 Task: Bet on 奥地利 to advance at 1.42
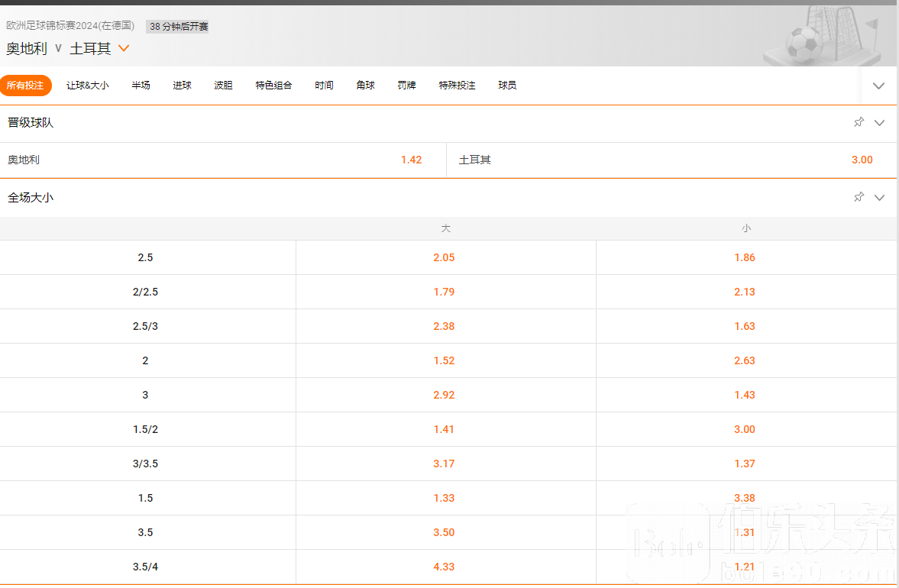pos(411,160)
